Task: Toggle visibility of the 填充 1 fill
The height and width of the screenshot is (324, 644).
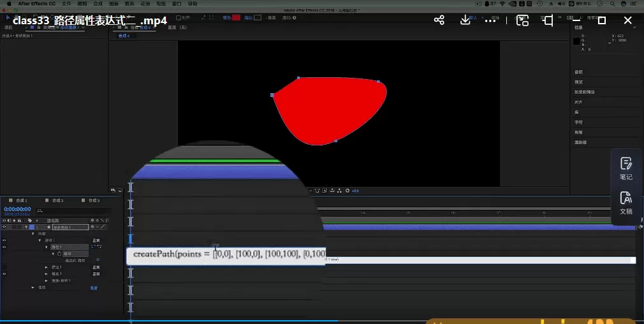Action: click(4, 274)
